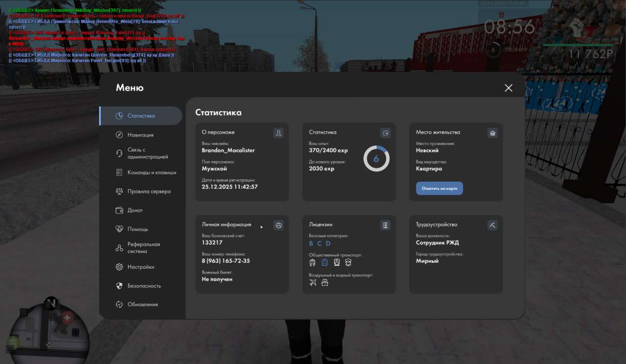Click the airplane license icon
Image resolution: width=626 pixels, height=364 pixels.
click(x=313, y=283)
